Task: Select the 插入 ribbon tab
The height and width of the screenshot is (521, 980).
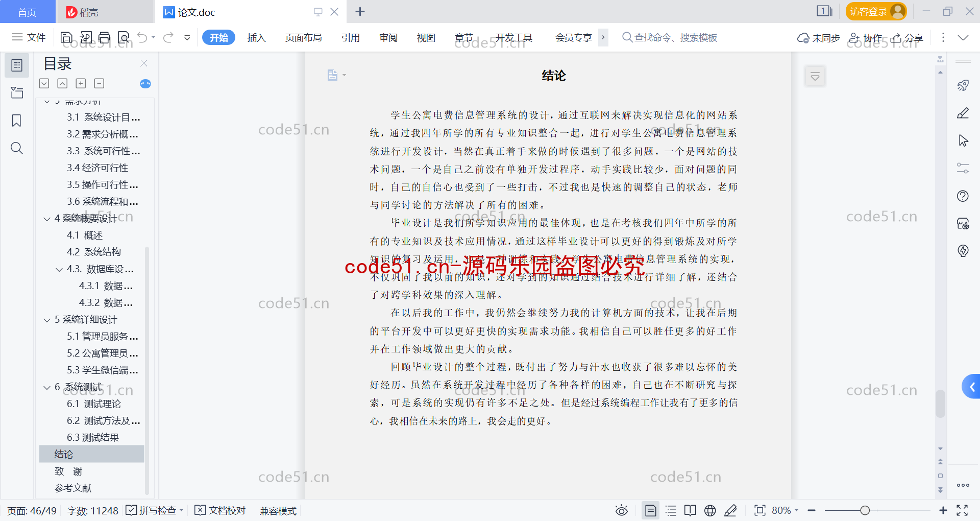Action: (x=256, y=37)
